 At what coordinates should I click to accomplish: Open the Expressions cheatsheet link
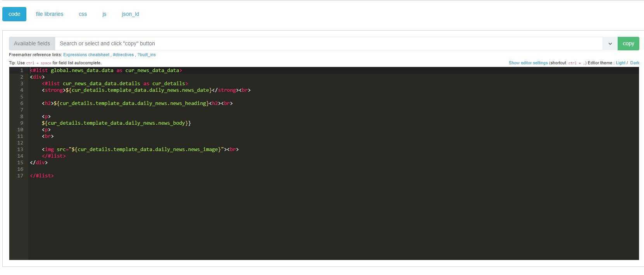coord(86,55)
